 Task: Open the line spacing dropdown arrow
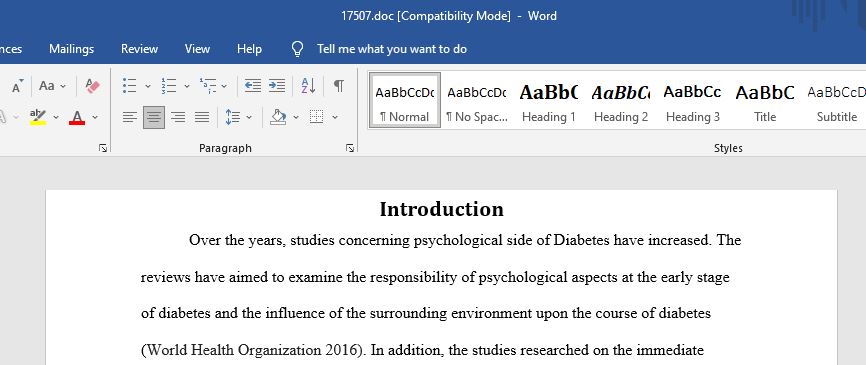click(x=249, y=117)
